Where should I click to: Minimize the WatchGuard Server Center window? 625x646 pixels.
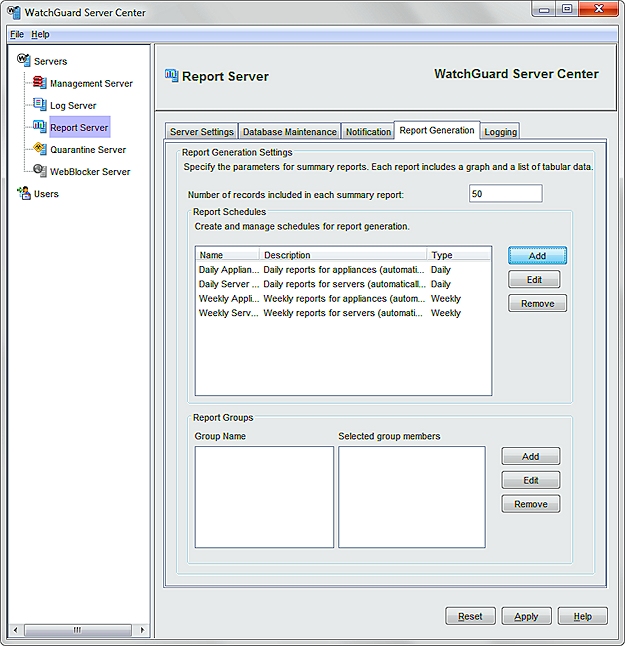coord(544,9)
